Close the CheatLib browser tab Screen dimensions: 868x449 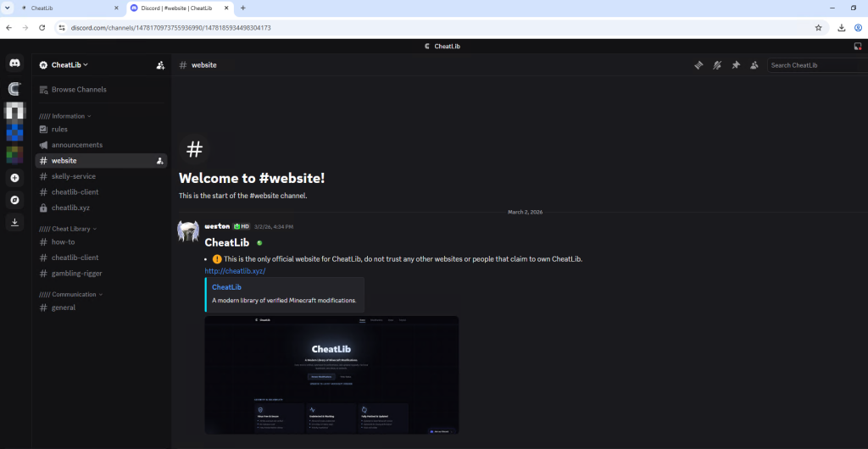pos(115,8)
